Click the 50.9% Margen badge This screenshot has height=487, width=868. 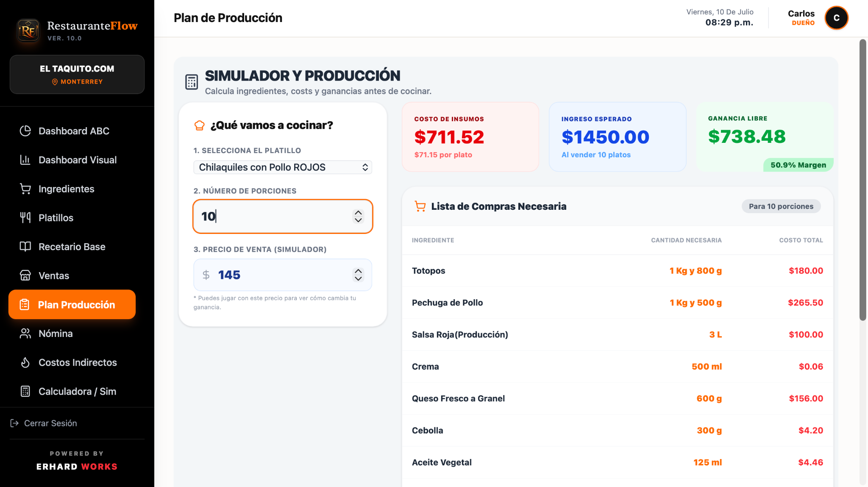pos(798,165)
